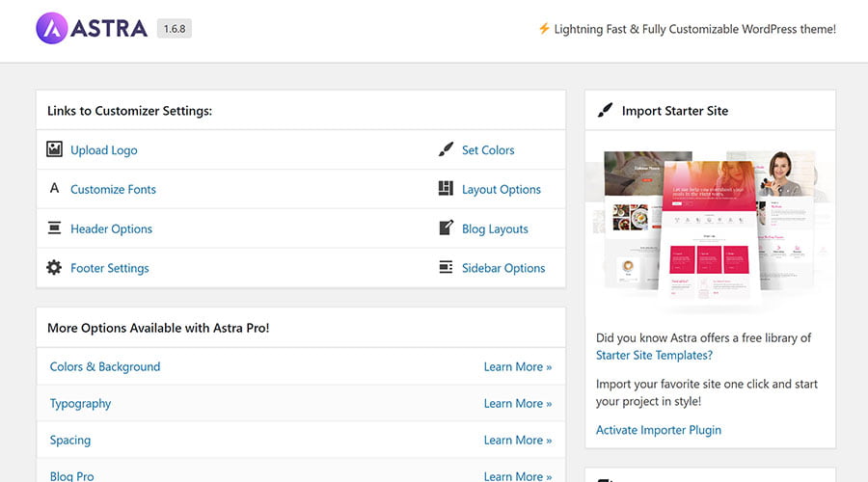Open the Footer Settings link
868x482 pixels.
pyautogui.click(x=110, y=268)
